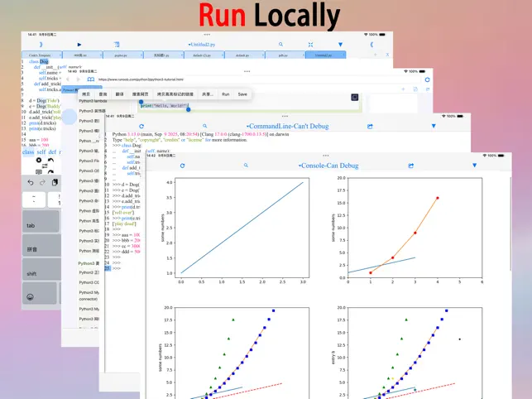Viewport: 532px width, 399px height.
Task: Open blue triangle menu in the CommandLine window
Action: 434,126
